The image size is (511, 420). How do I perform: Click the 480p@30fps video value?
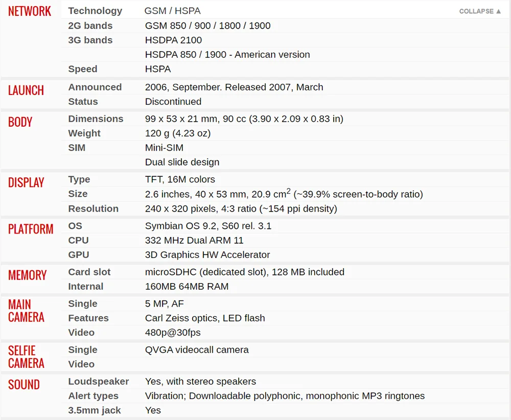(x=173, y=333)
